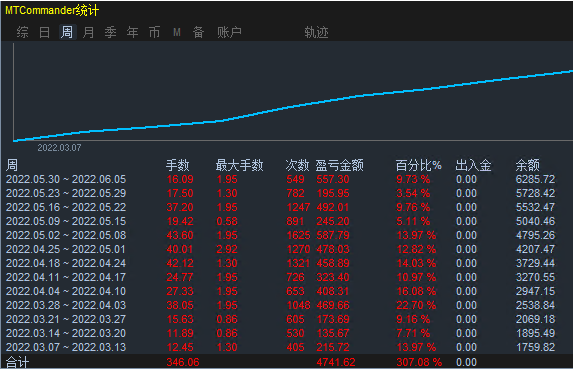
Task: Click percentage value 14.03 %
Action: click(416, 263)
